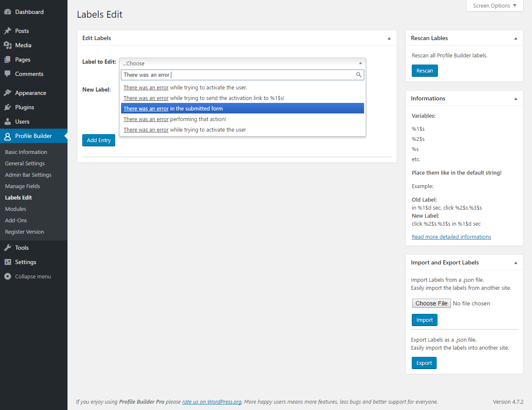Open General Settings submenu
This screenshot has height=410, width=532.
tap(25, 163)
